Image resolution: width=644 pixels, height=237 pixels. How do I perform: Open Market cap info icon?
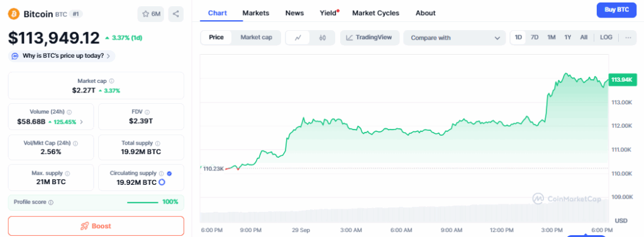[x=112, y=81]
